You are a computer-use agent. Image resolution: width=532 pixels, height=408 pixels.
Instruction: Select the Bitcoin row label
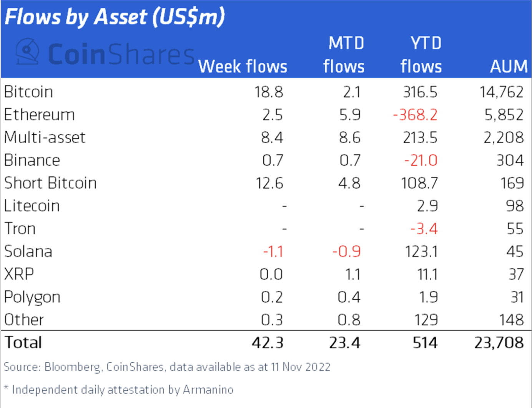[28, 92]
